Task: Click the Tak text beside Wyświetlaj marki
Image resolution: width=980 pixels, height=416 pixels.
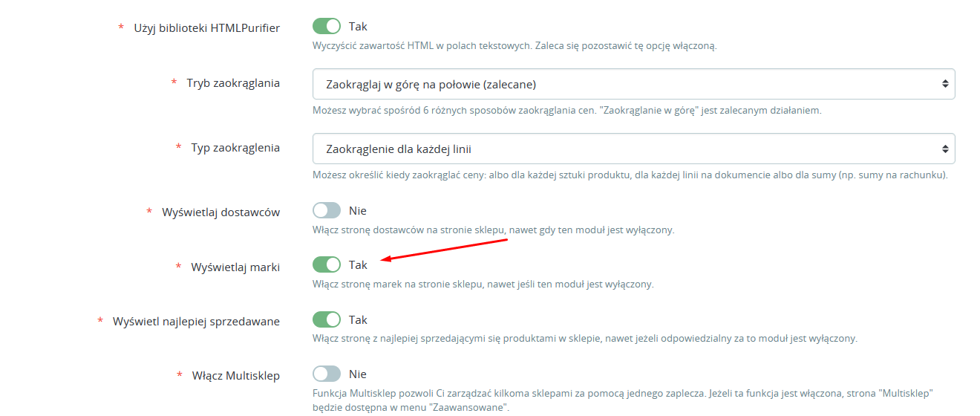Action: pos(358,265)
